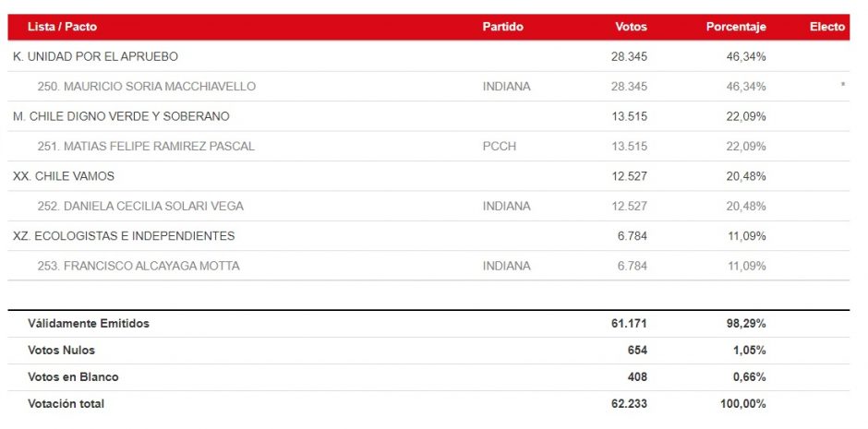Click the Partido column header
Screen dimensions: 868x429
(x=502, y=27)
